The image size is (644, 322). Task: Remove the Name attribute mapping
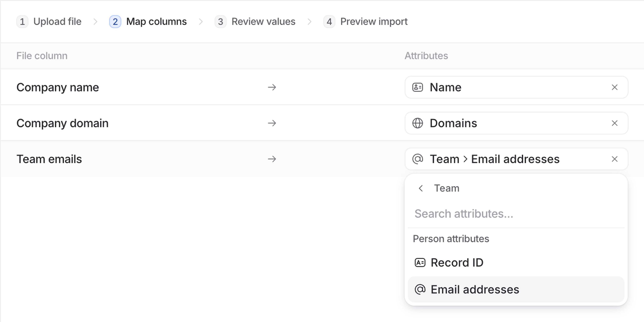pyautogui.click(x=614, y=87)
